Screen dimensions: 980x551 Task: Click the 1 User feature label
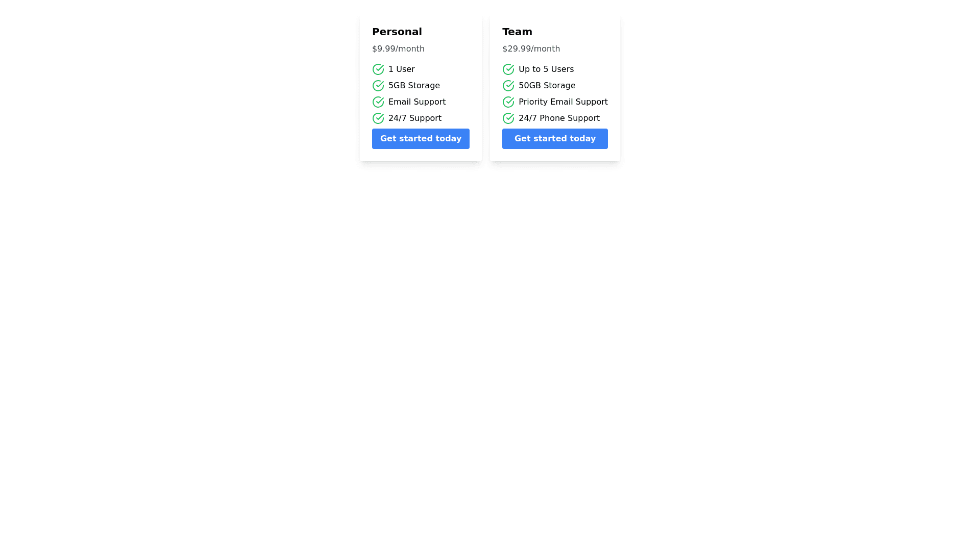click(x=401, y=69)
